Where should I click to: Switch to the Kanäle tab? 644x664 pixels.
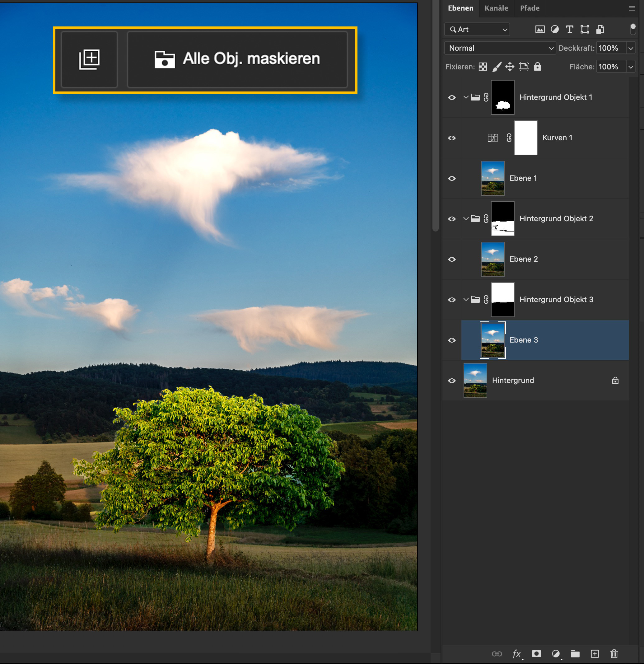496,8
